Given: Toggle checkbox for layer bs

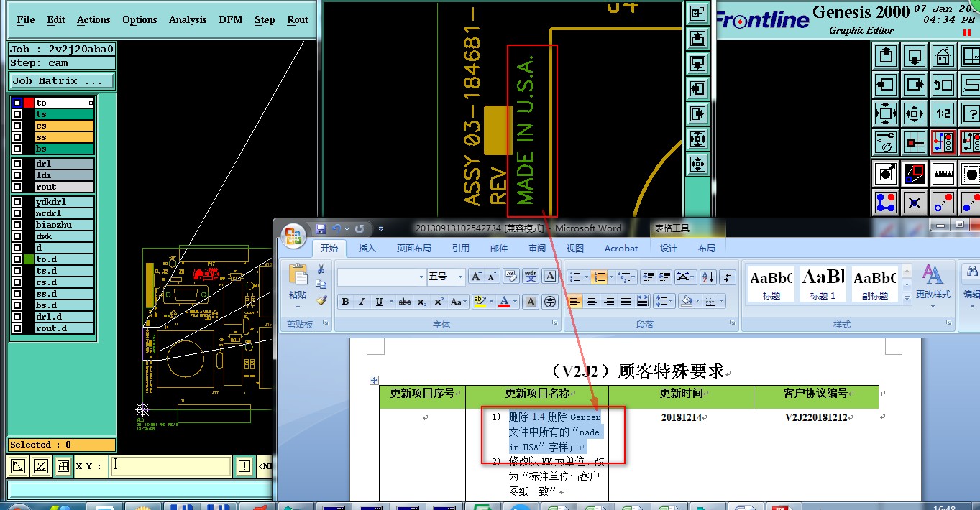Looking at the screenshot, I should (x=17, y=149).
